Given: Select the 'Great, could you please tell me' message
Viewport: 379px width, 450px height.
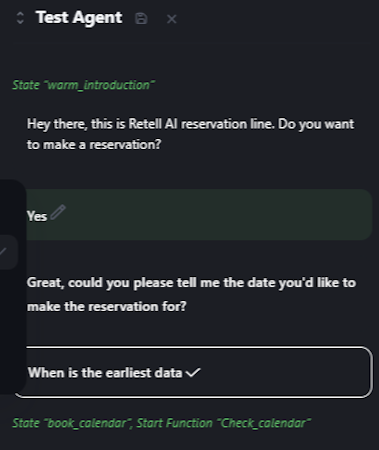Looking at the screenshot, I should pos(191,294).
